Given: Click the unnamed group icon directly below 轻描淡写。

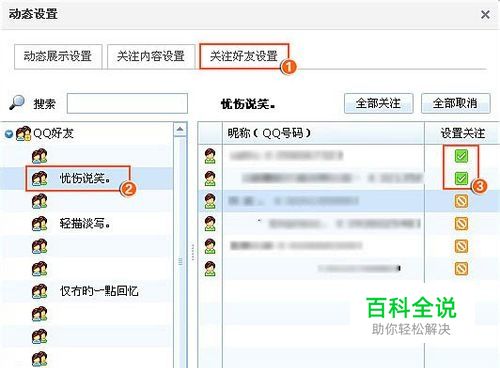Looking at the screenshot, I should 39,246.
